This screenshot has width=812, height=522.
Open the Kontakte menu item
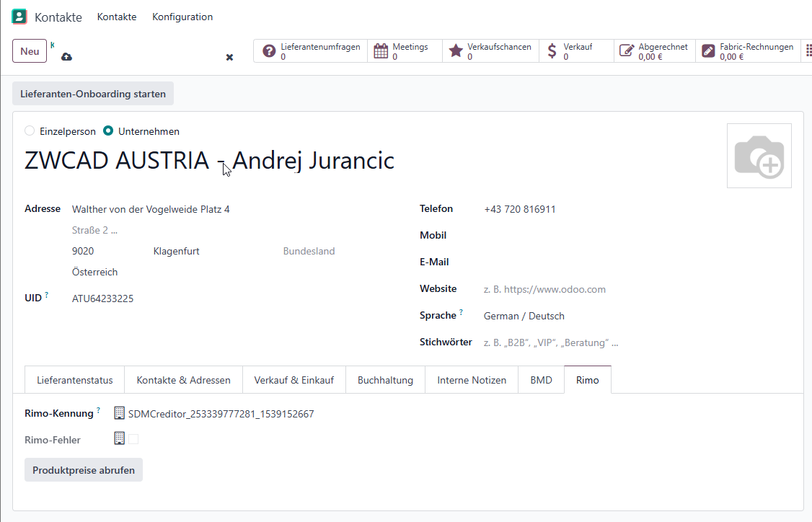click(117, 17)
